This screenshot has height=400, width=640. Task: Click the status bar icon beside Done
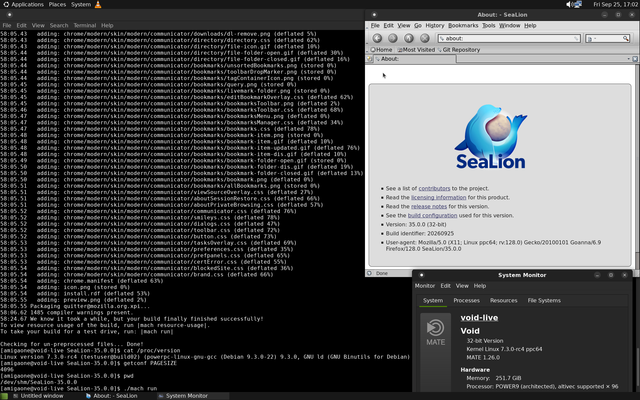[x=369, y=273]
